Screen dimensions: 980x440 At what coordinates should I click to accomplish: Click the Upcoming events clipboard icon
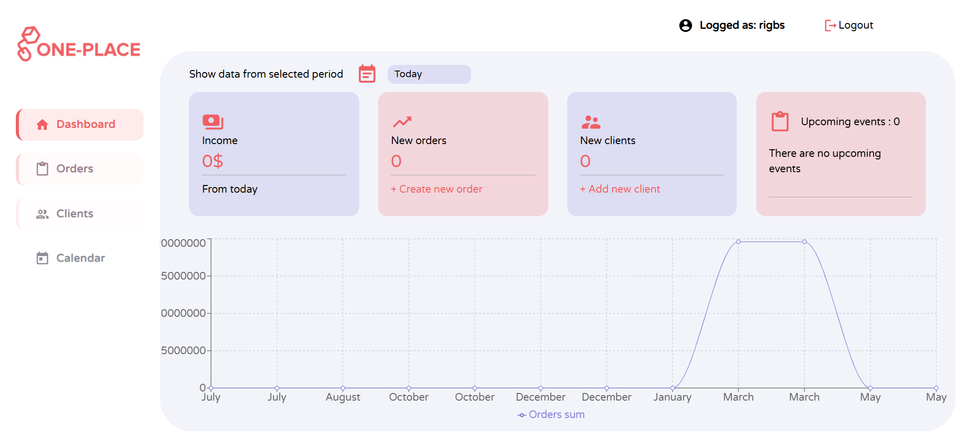coord(780,122)
